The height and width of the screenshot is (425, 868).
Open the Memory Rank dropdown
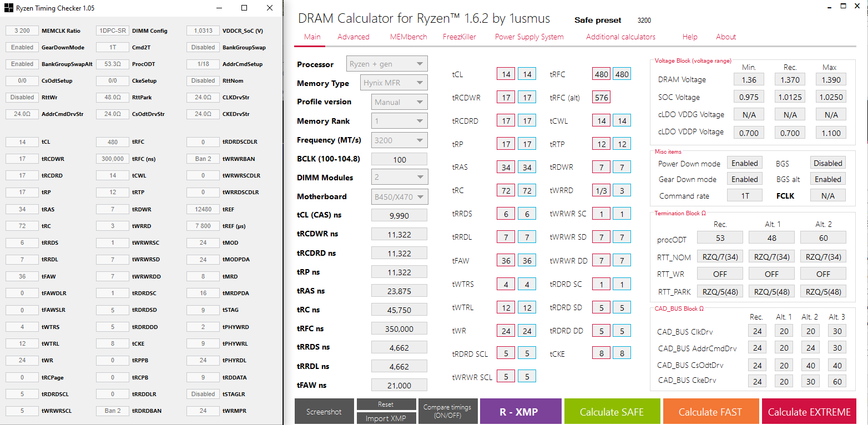pyautogui.click(x=399, y=121)
